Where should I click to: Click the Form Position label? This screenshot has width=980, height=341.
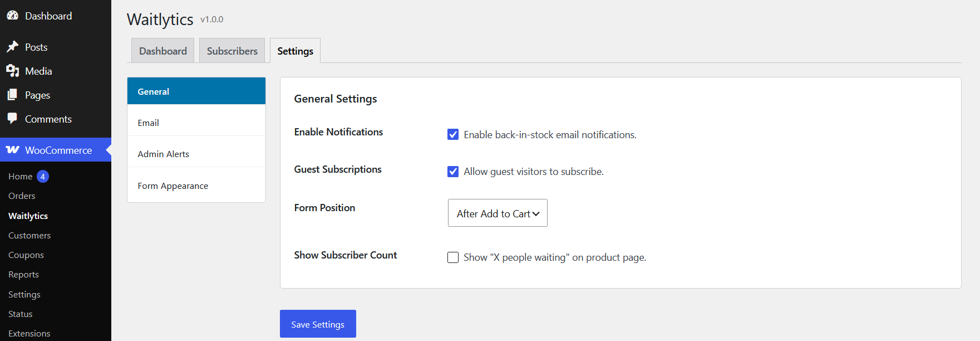tap(324, 208)
